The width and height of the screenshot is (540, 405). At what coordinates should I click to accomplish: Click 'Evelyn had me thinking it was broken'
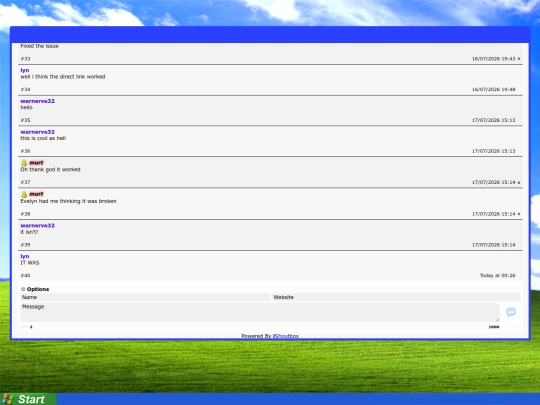pos(68,201)
